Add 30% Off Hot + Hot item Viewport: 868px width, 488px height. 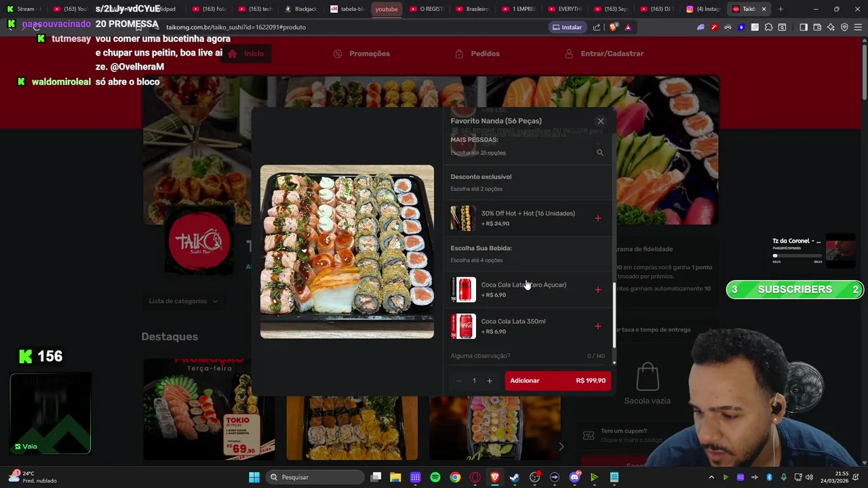597,218
